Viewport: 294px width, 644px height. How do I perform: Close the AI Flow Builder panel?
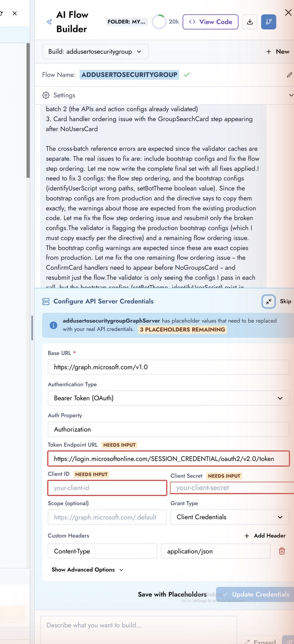coord(288,13)
